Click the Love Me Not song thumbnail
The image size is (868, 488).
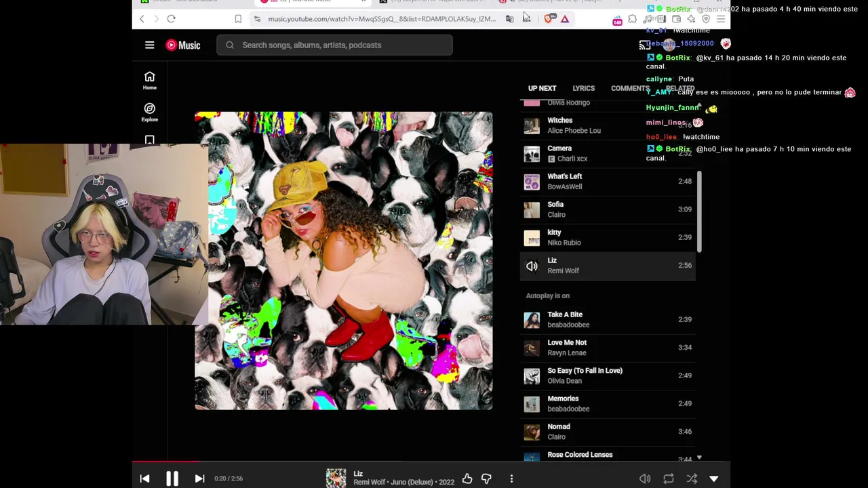532,348
